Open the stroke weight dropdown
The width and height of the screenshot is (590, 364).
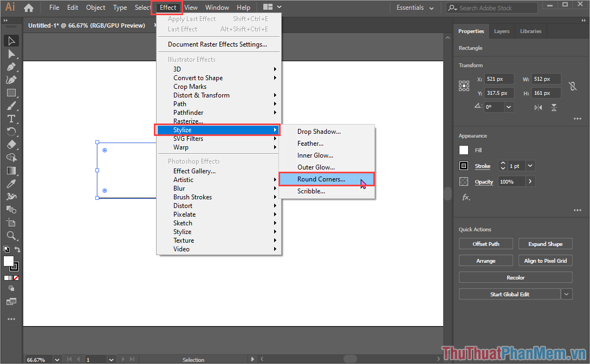tap(530, 166)
